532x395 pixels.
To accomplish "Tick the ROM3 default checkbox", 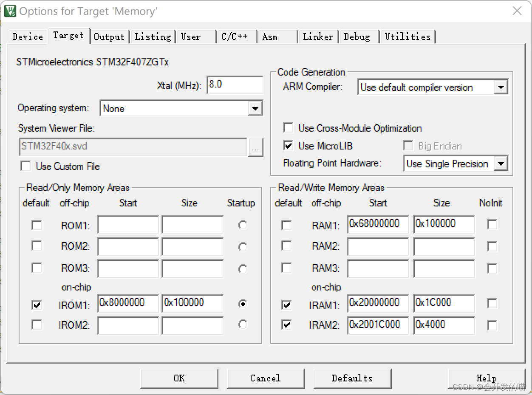I will [x=37, y=268].
